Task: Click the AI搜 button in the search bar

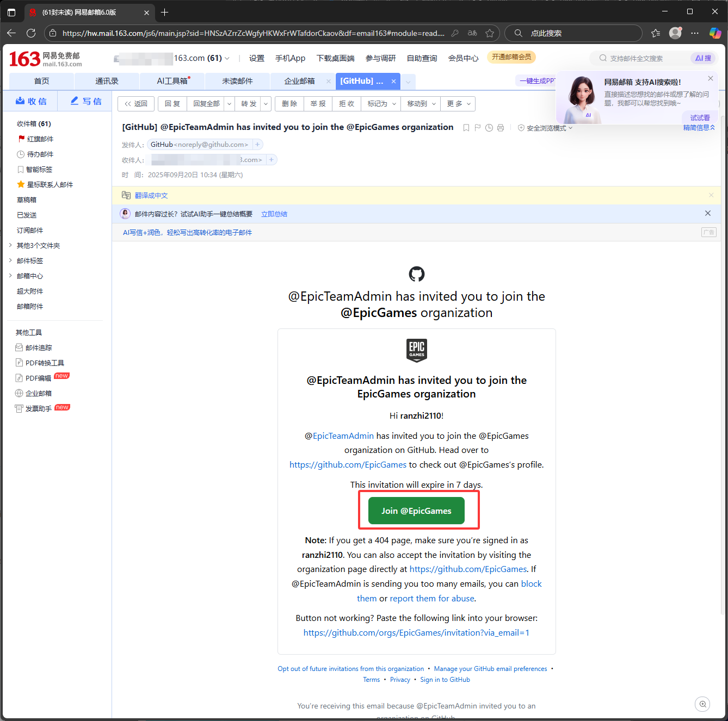Action: [702, 58]
